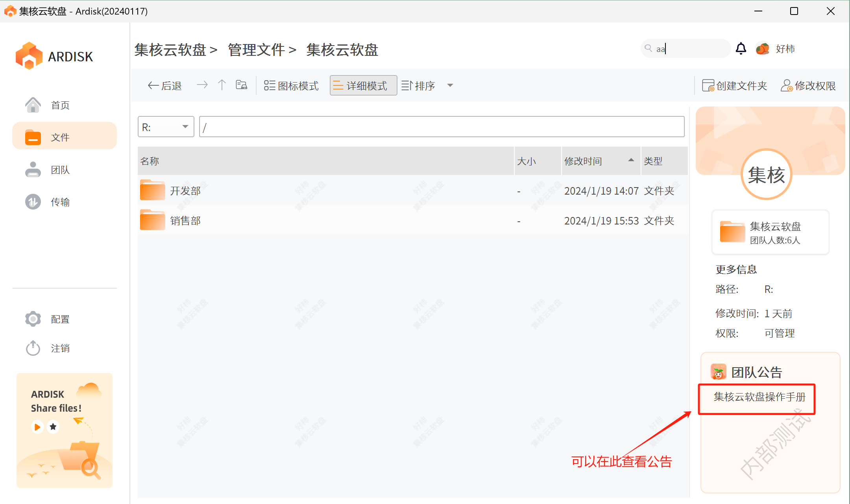
Task: Expand the R: drive dropdown
Action: click(185, 127)
